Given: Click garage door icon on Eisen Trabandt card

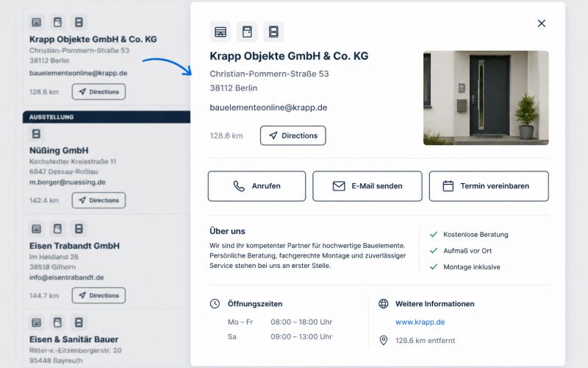Looking at the screenshot, I should point(36,229).
